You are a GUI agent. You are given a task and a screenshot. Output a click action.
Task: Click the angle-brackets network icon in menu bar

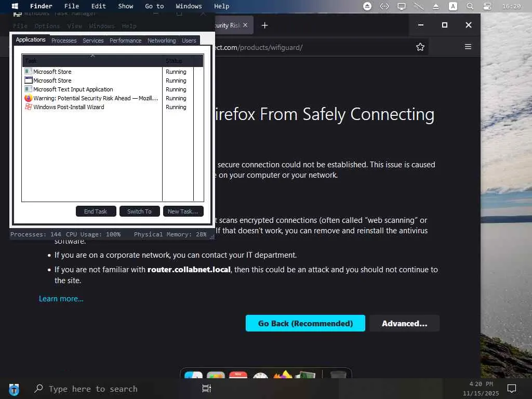[x=384, y=6]
